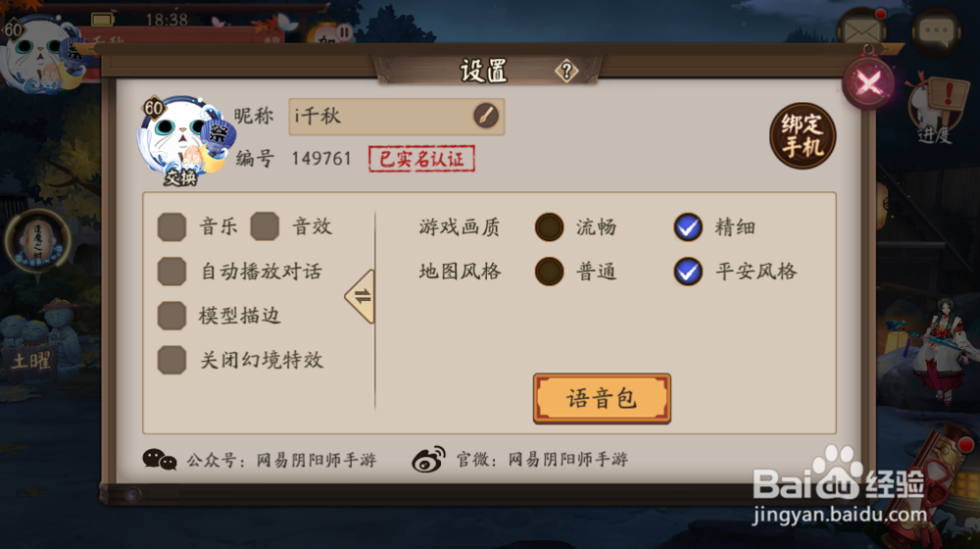The width and height of the screenshot is (980, 549).
Task: Enable the 音效 sound effects checkbox
Action: (265, 226)
